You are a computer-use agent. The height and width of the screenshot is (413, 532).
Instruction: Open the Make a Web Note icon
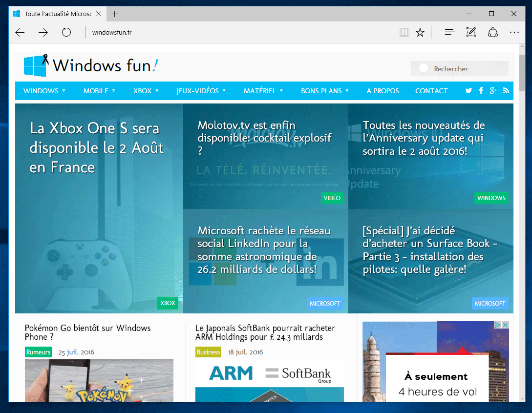pyautogui.click(x=471, y=33)
